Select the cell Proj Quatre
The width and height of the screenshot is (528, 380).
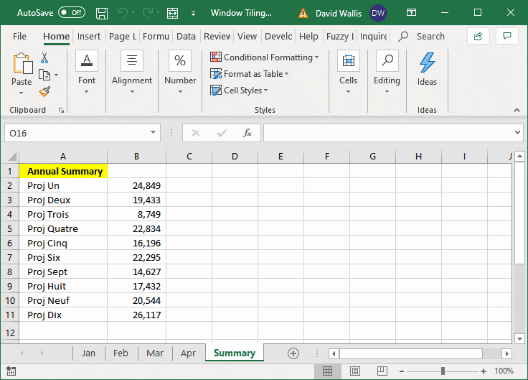64,229
